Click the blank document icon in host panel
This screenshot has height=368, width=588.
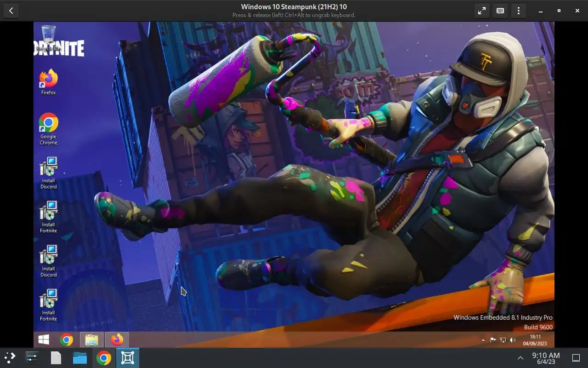(56, 358)
